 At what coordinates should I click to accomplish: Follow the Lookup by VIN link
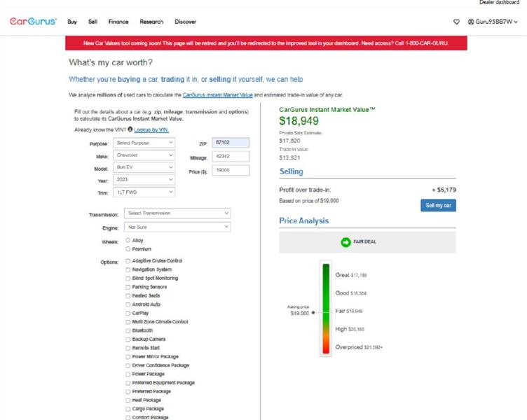click(151, 129)
